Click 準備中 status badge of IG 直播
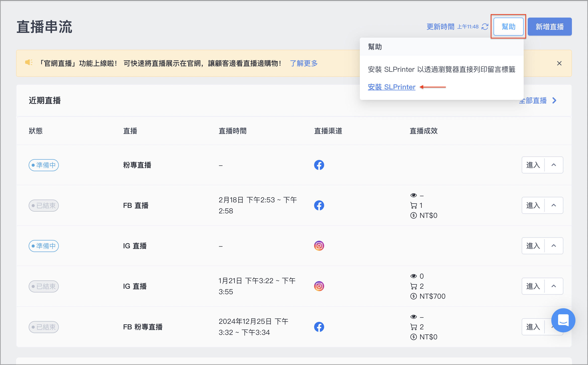This screenshot has height=365, width=588. [44, 246]
